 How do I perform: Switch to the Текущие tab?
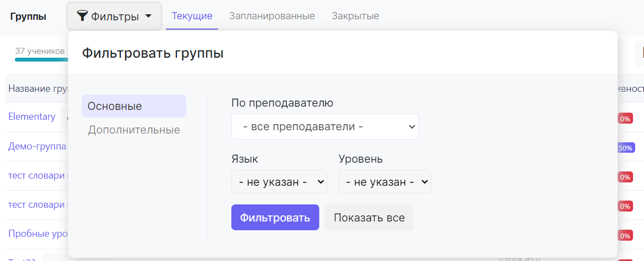(x=192, y=16)
